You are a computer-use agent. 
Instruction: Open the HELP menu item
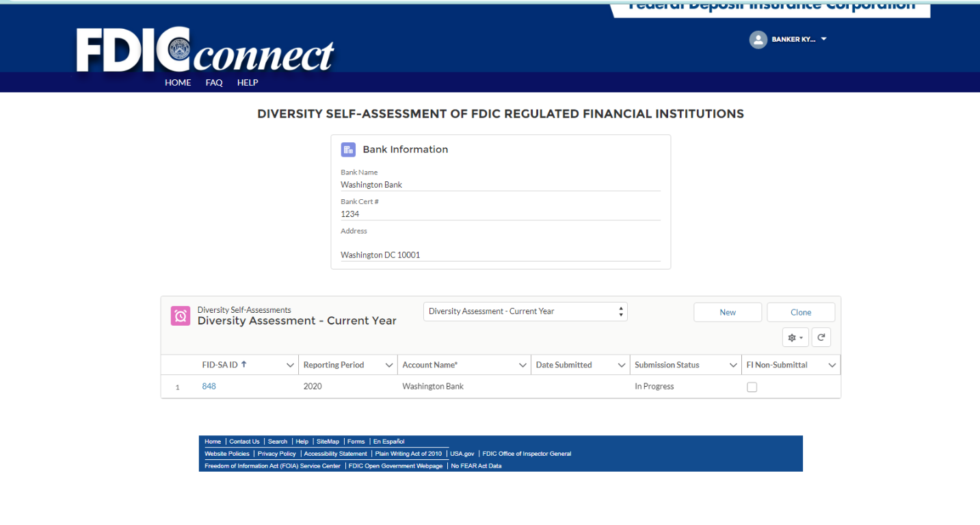tap(248, 83)
